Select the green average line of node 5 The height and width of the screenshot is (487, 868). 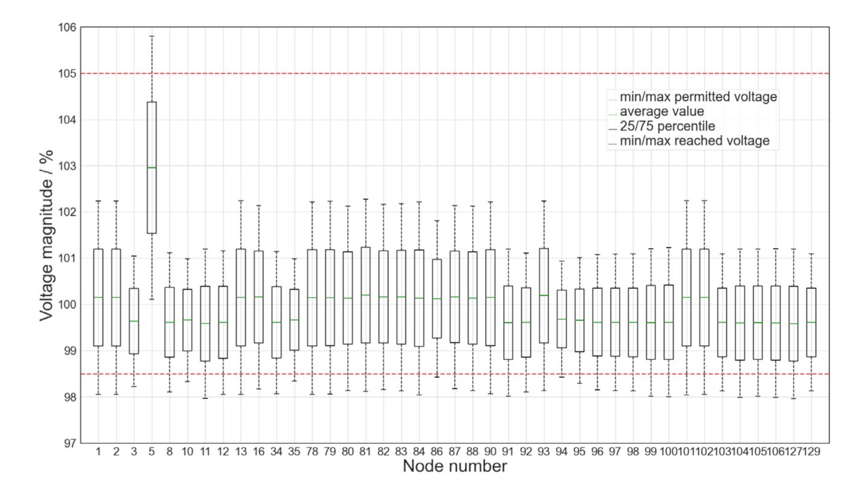click(152, 167)
